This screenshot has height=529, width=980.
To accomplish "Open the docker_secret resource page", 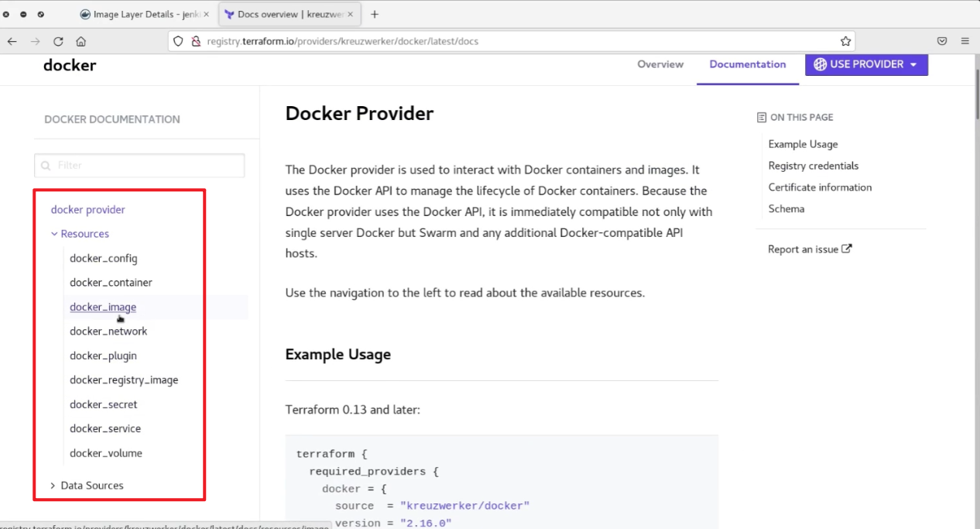I will [103, 404].
